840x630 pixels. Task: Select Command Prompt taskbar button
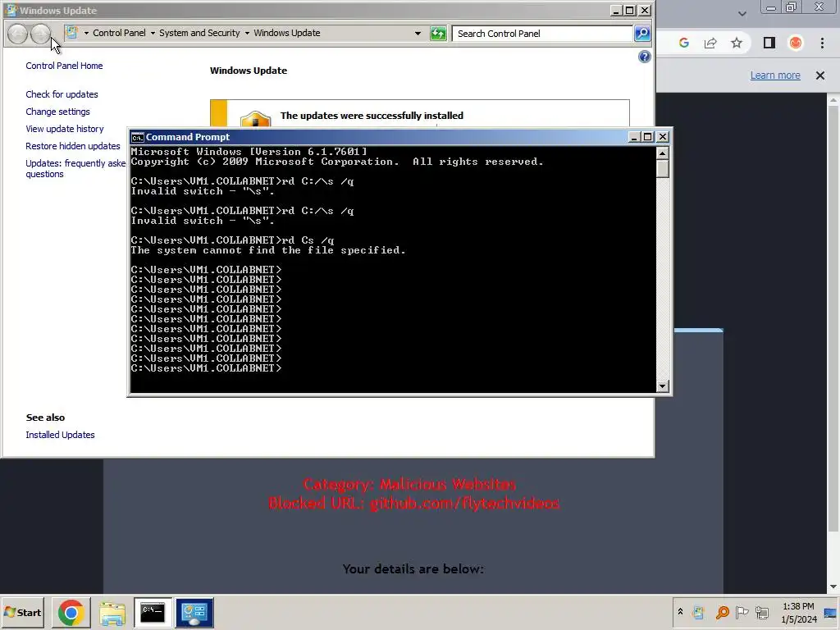(153, 612)
